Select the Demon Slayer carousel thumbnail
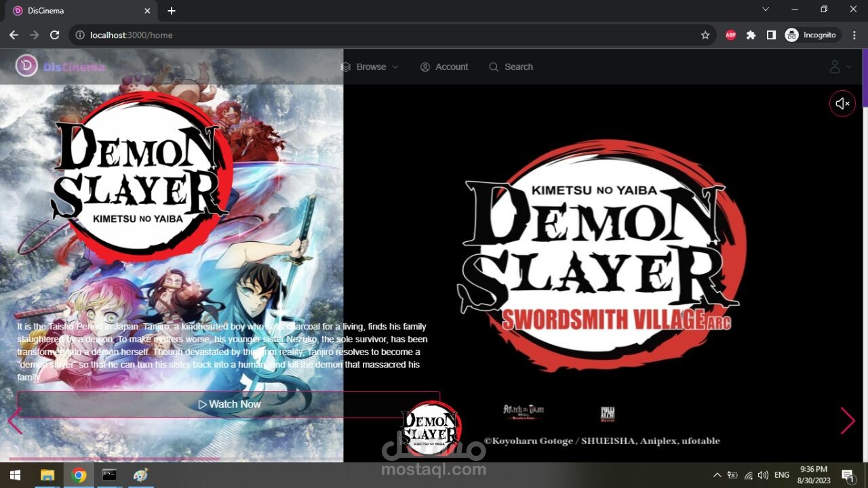The height and width of the screenshot is (488, 868). point(431,428)
